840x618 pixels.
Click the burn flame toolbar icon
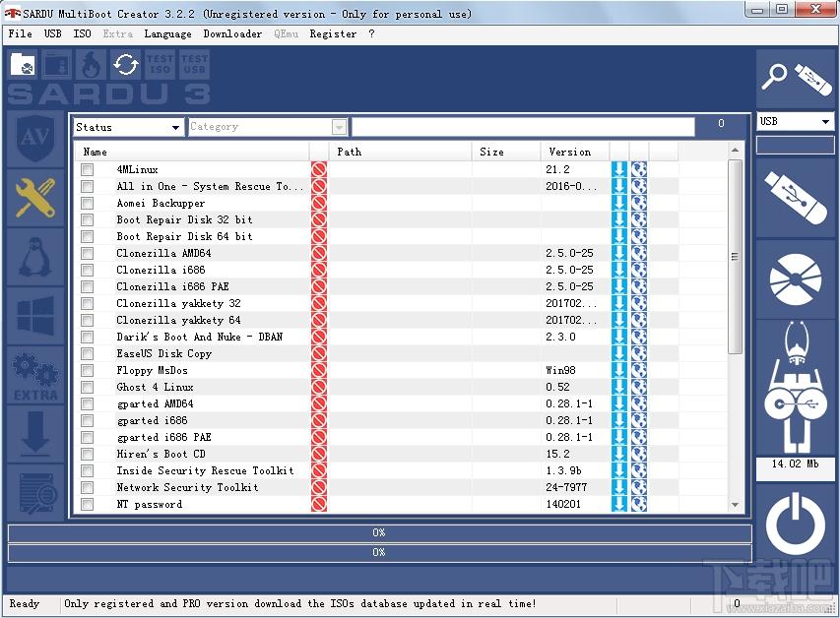[91, 65]
